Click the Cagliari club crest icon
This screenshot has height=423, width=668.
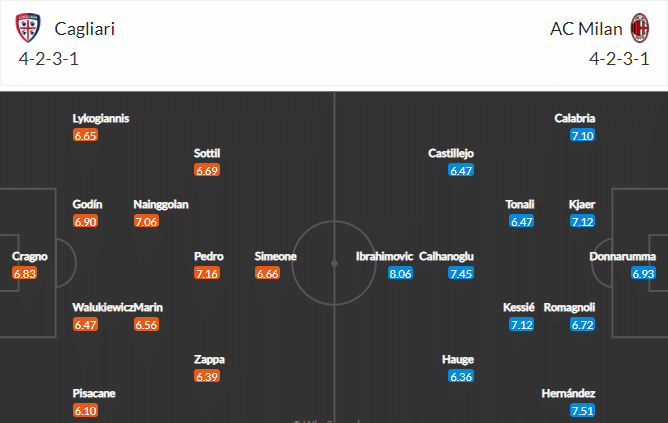pyautogui.click(x=28, y=28)
